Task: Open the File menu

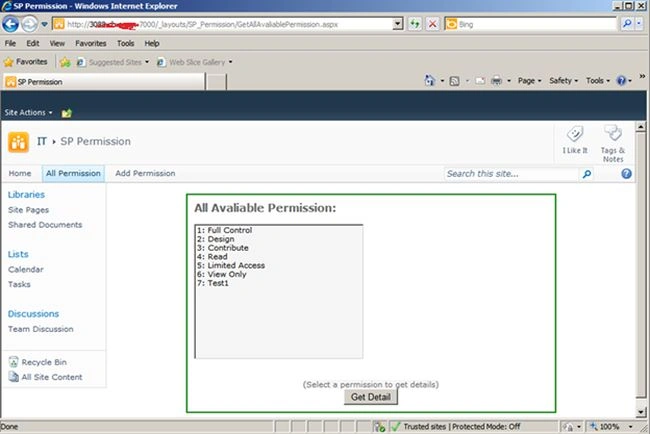Action: [10, 43]
